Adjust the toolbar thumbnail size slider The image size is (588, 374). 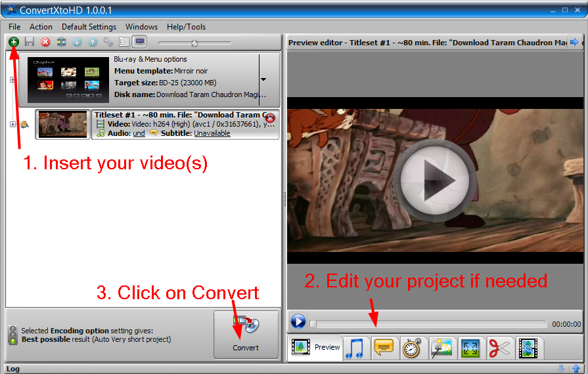pyautogui.click(x=194, y=43)
